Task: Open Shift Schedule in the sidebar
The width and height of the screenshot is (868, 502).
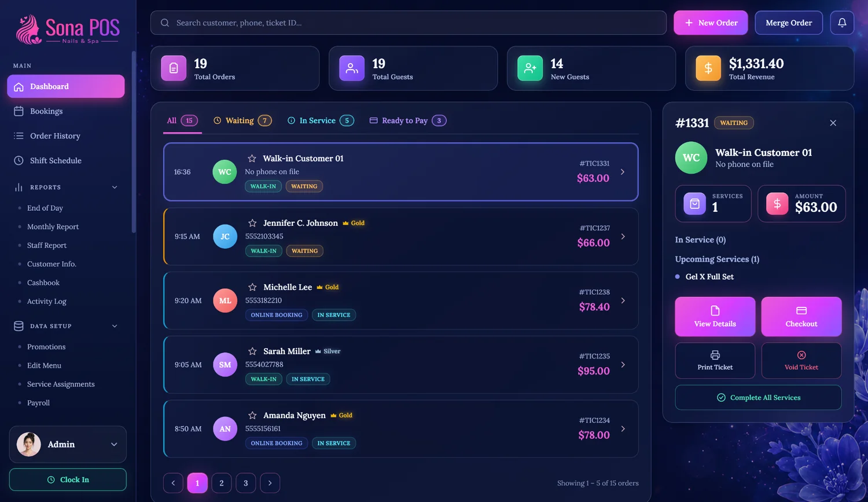Action: pos(66,160)
